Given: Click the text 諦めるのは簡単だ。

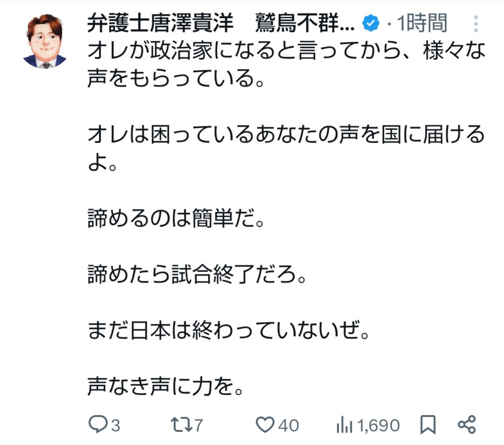Looking at the screenshot, I should tap(176, 219).
